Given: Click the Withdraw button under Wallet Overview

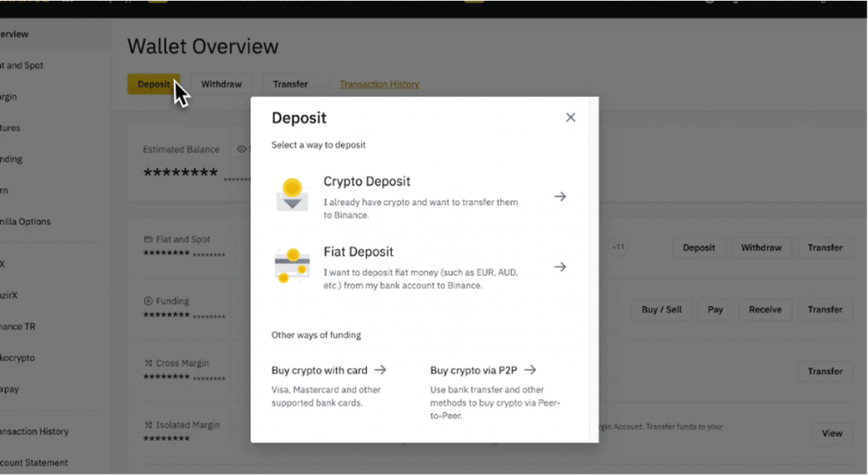Looking at the screenshot, I should coord(221,84).
